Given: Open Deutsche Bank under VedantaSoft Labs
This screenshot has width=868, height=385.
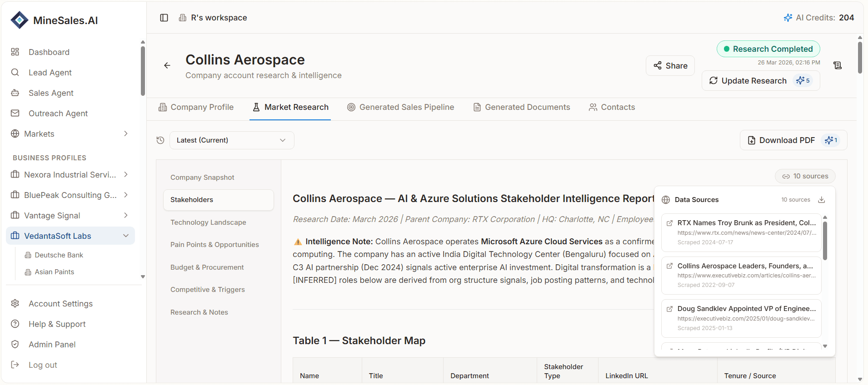Looking at the screenshot, I should click(x=59, y=255).
